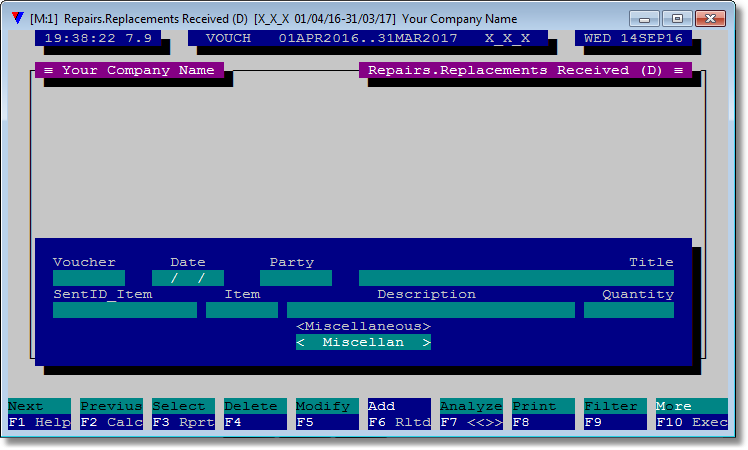Click the Repairs.Replacements Received (D) header label

(515, 70)
